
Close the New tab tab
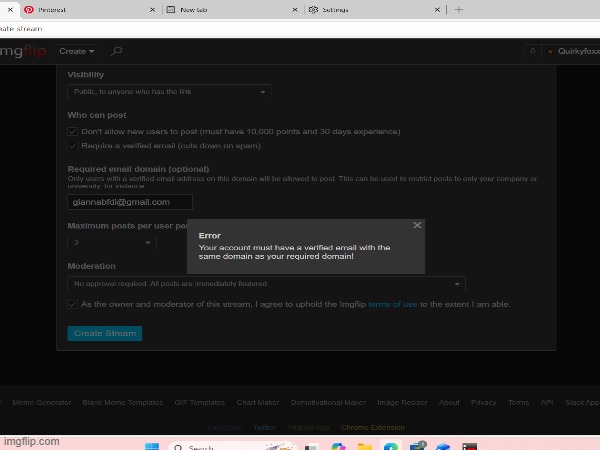click(295, 10)
